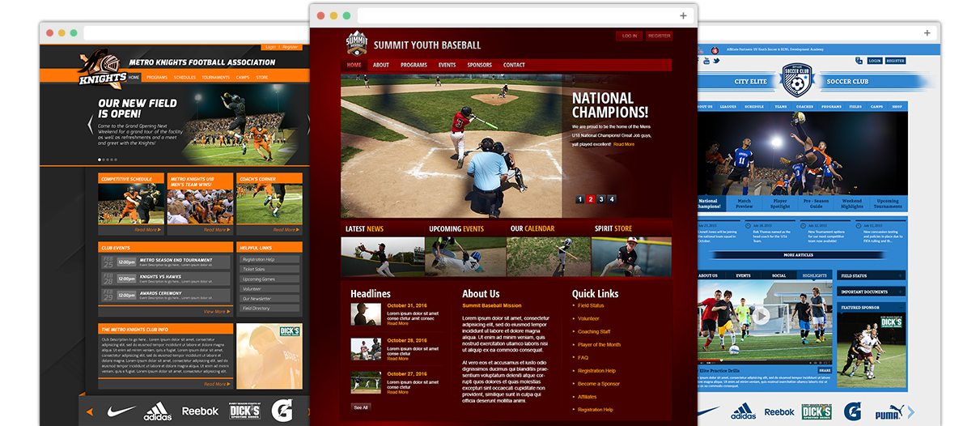The width and height of the screenshot is (980, 426).
Task: Select slide 1 in baseball hero slider
Action: tap(580, 199)
